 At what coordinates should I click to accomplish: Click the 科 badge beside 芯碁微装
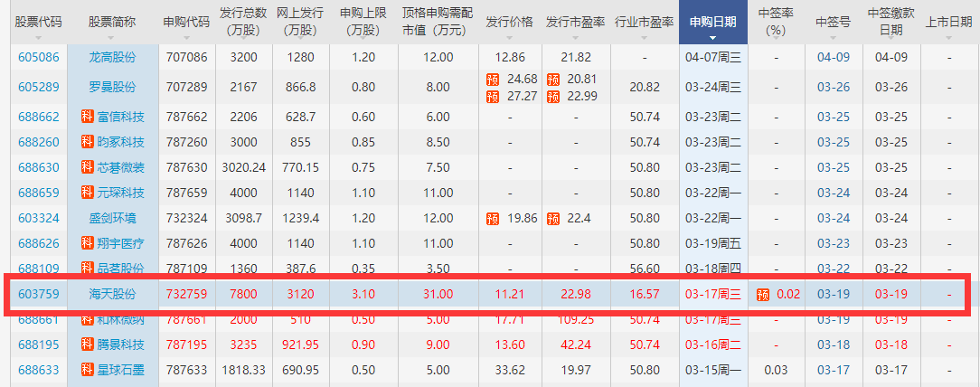(87, 167)
